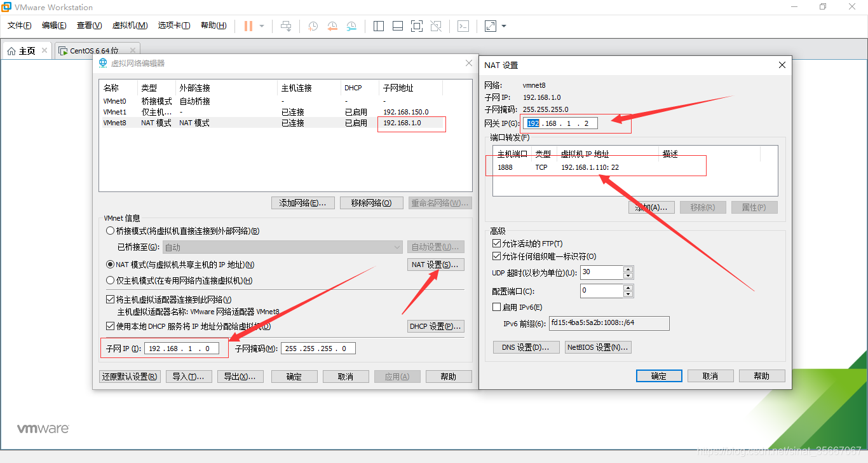868x463 pixels.
Task: Click the Unity mode icon
Action: tap(436, 26)
